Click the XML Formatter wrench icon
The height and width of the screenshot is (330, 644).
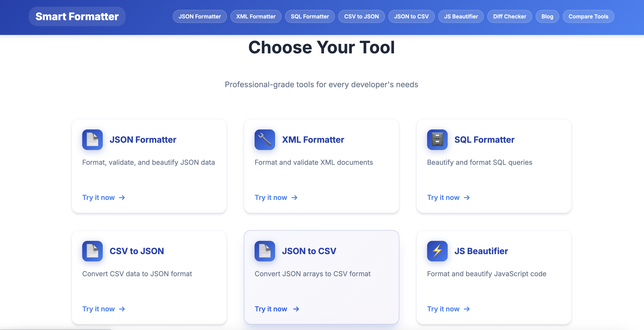(x=265, y=139)
